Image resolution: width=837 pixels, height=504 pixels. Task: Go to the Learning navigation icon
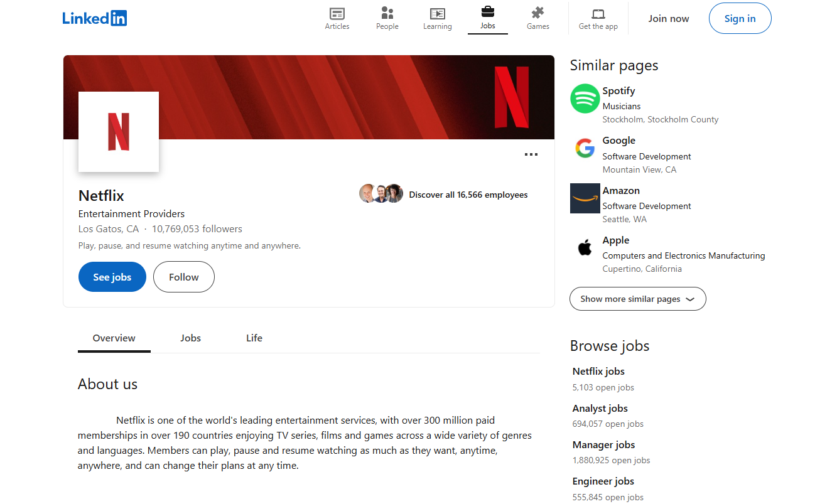click(438, 14)
